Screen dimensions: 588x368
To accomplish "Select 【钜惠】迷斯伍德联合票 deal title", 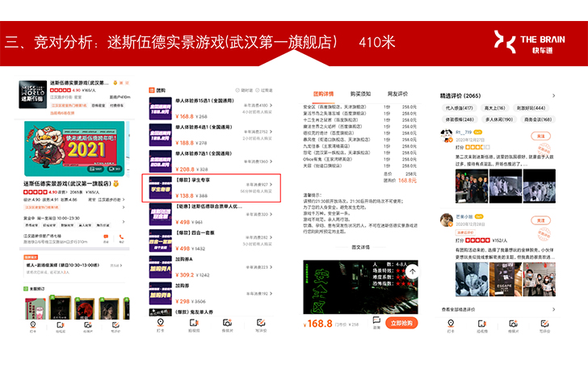I will point(209,207).
